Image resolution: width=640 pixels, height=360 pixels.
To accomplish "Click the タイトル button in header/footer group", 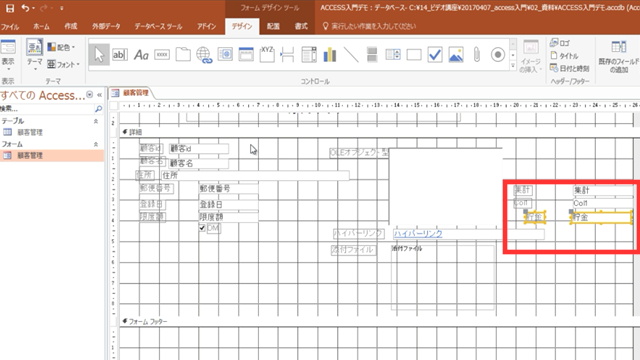I will (564, 56).
